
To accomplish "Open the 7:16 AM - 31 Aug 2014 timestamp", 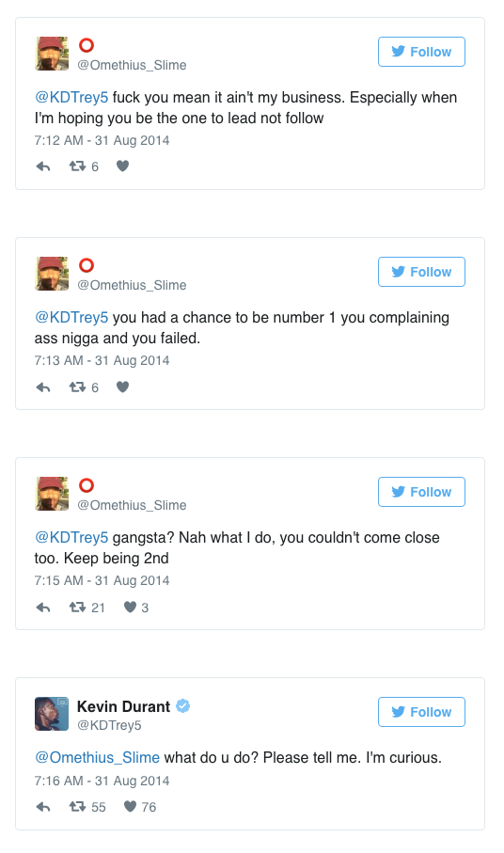I will click(x=102, y=781).
